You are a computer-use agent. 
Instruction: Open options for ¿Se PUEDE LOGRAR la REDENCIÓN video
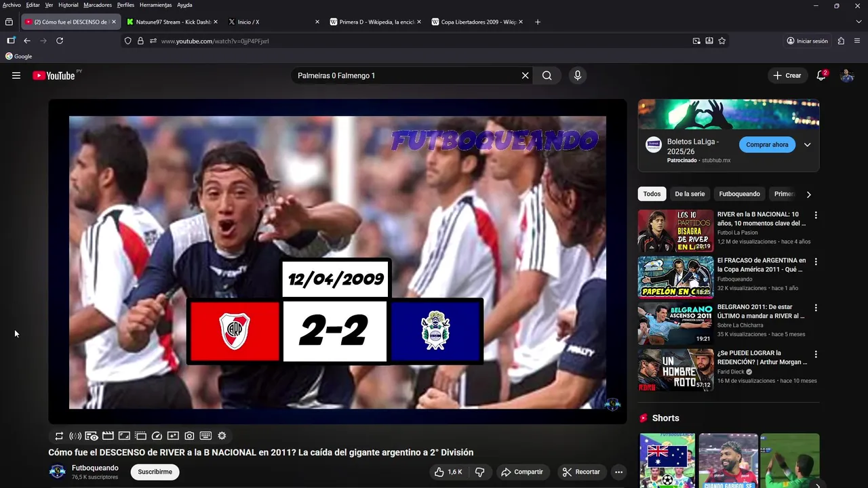(816, 354)
